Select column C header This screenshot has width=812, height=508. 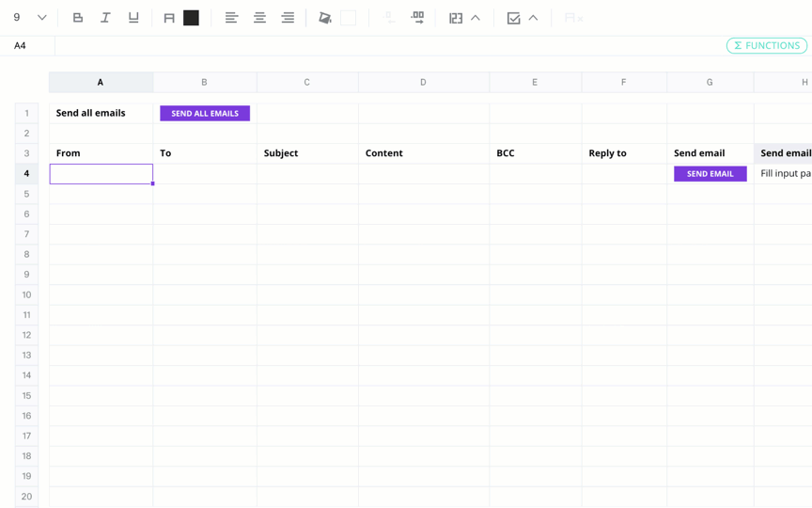click(x=307, y=83)
